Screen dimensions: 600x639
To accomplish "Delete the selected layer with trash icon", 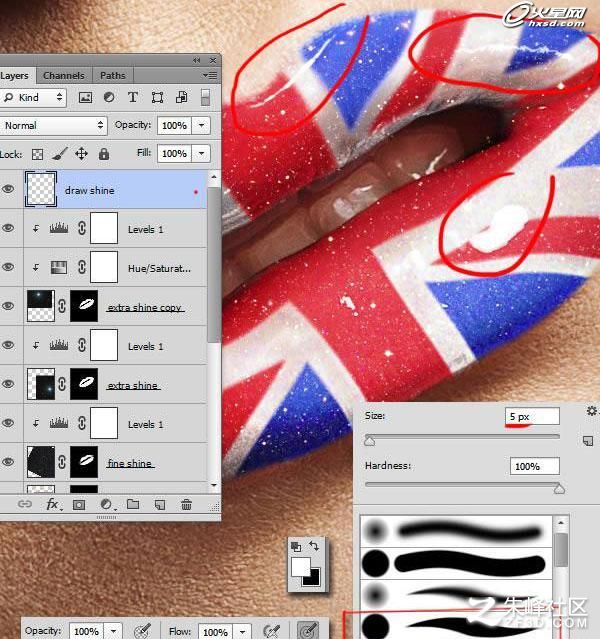I will [x=186, y=505].
